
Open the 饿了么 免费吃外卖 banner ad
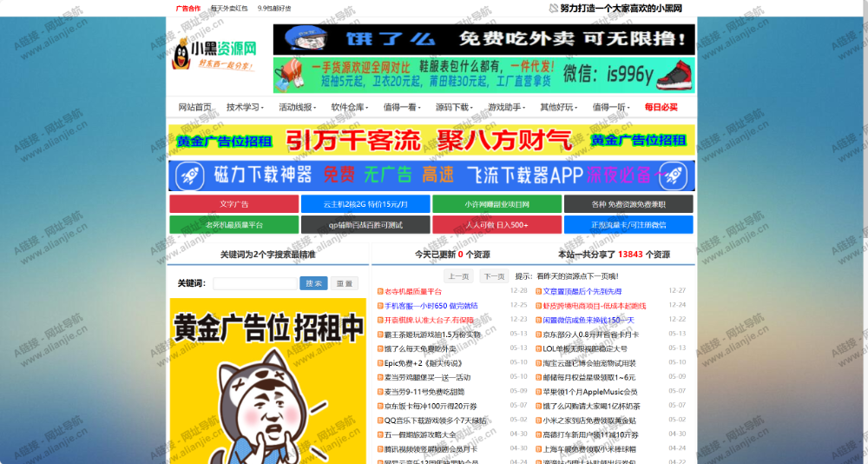click(483, 39)
